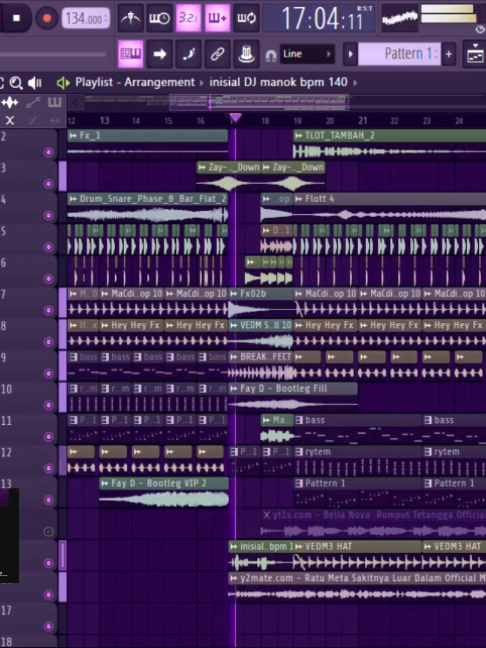This screenshot has height=648, width=486.
Task: Open Fx_1 clip menu arrow
Action: [x=73, y=136]
